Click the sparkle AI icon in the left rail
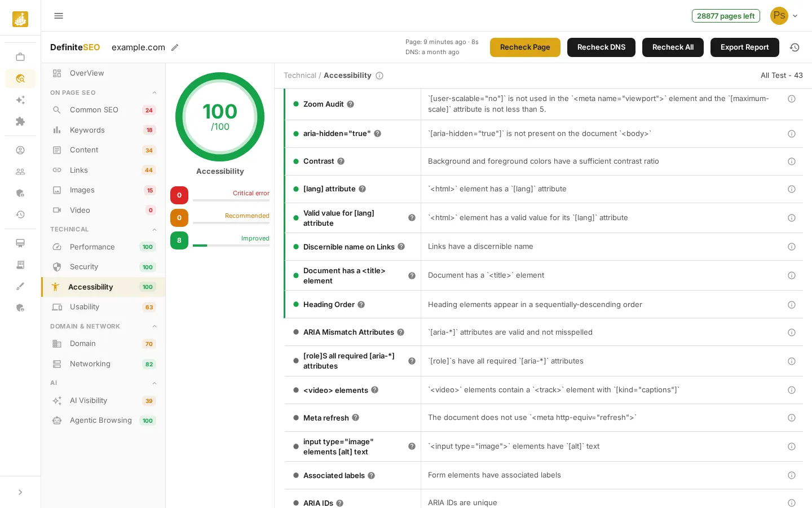Viewport: 812px width, 508px height. pos(20,100)
